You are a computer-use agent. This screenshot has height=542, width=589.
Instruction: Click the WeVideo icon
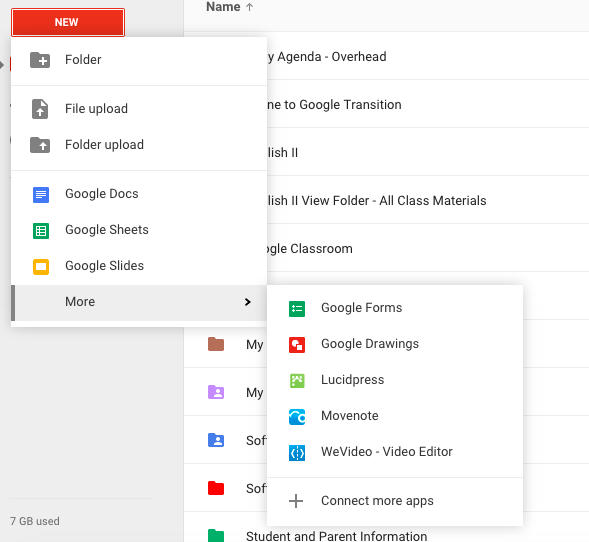(x=297, y=453)
